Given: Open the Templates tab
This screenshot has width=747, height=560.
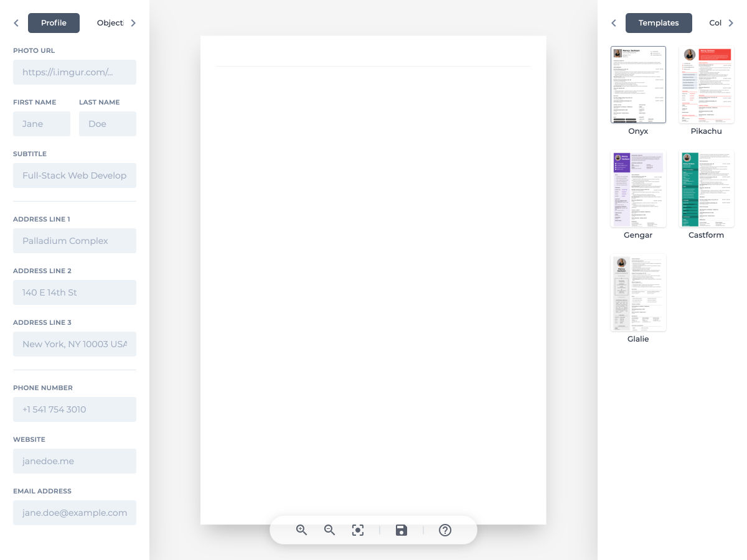Looking at the screenshot, I should 659,23.
